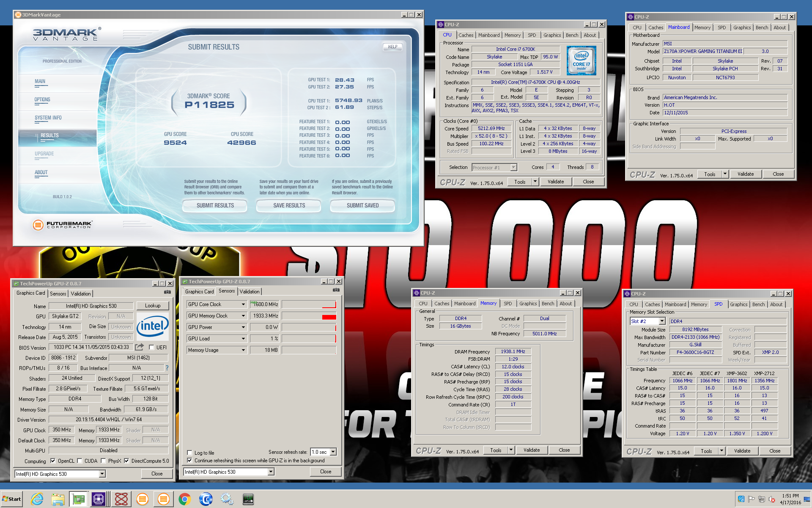
Task: Open Internet Explorer from taskbar
Action: coord(37,499)
